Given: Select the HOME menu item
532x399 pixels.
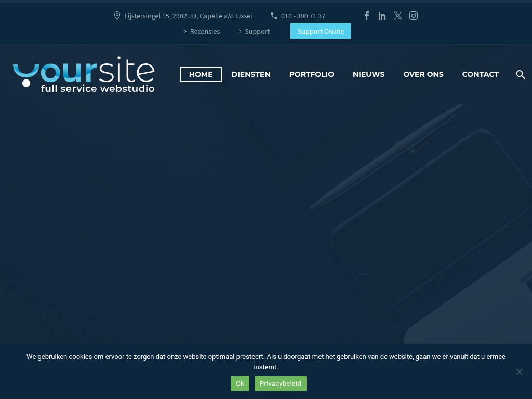Looking at the screenshot, I should pyautogui.click(x=201, y=74).
